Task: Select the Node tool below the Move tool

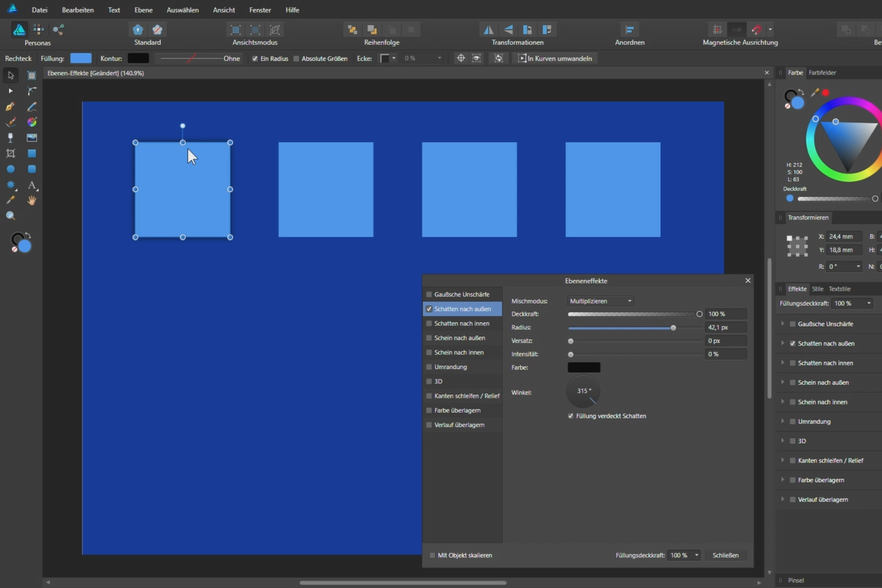Action: 10,90
